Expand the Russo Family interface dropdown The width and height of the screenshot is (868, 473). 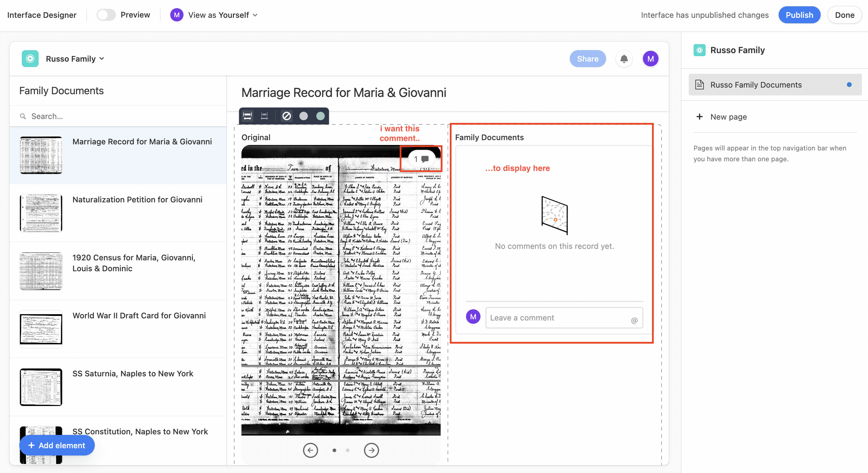pos(75,59)
